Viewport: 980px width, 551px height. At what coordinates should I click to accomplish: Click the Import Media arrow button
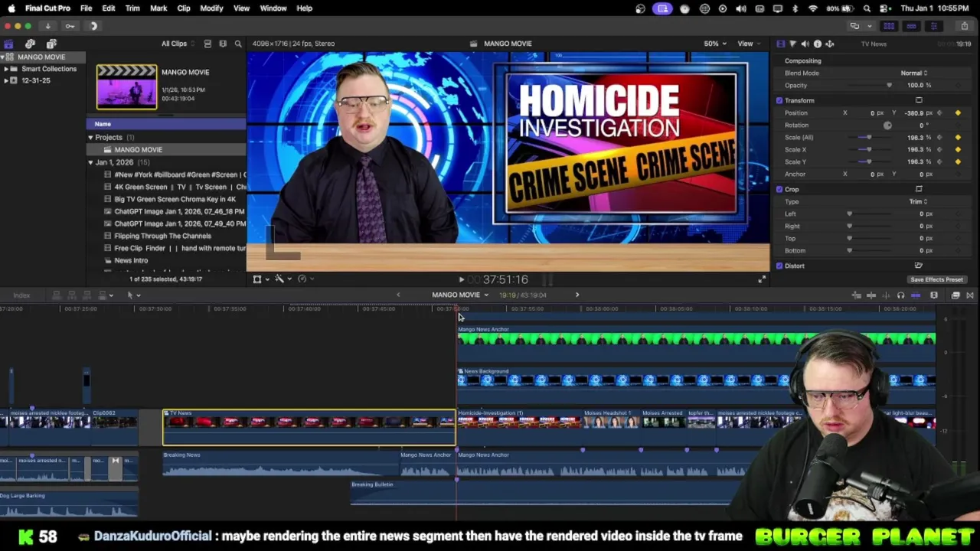47,26
